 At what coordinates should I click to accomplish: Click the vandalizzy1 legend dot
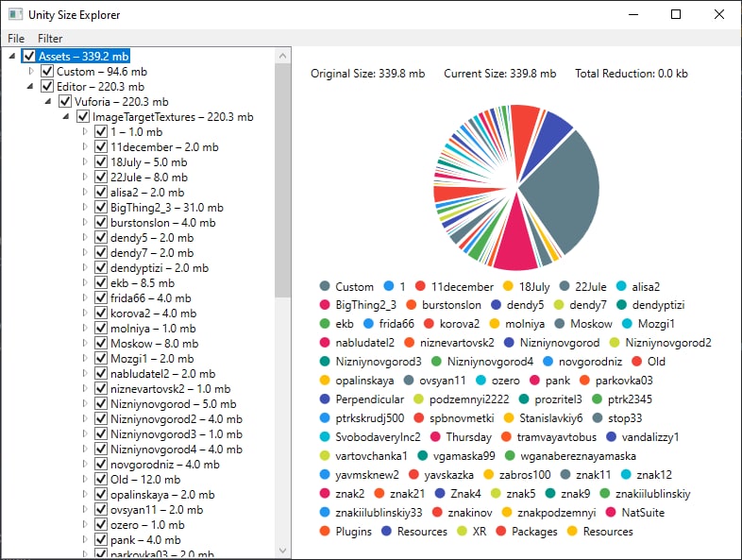click(611, 436)
